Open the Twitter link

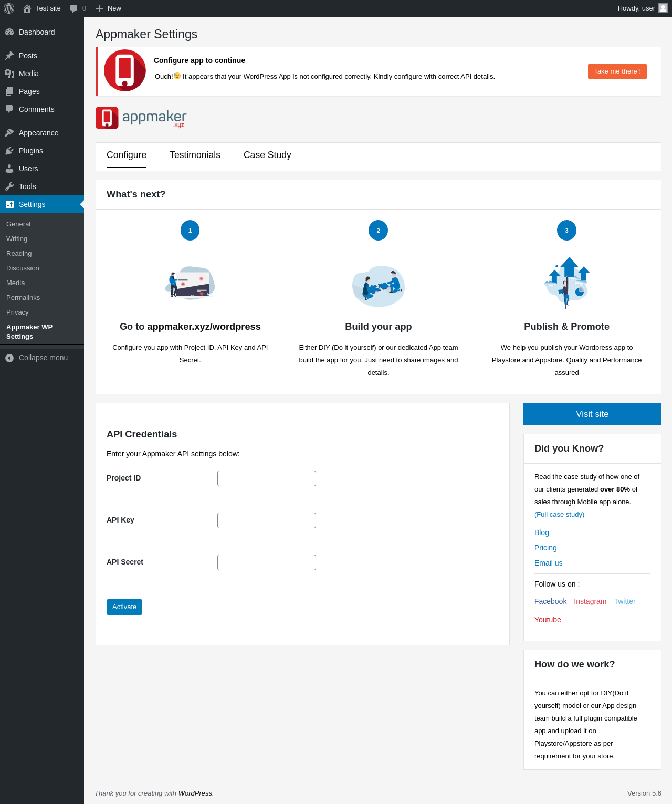click(x=625, y=601)
